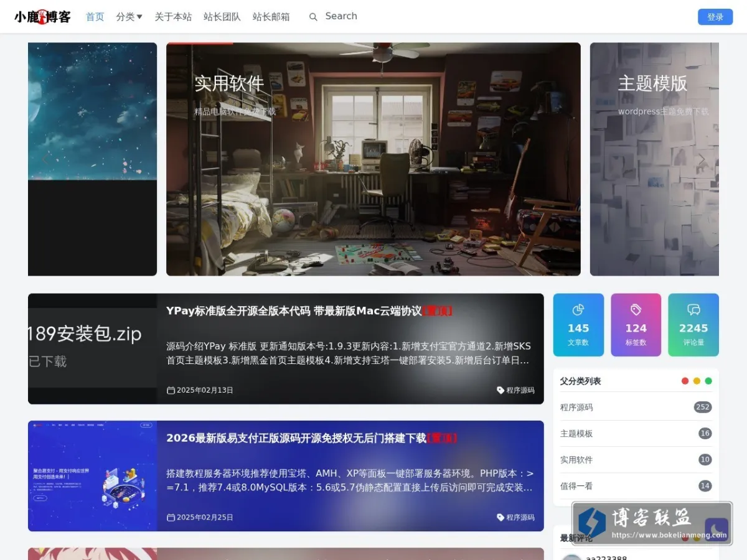This screenshot has width=747, height=560.
Task: Click the 2245 评论量 stat card
Action: (x=693, y=325)
